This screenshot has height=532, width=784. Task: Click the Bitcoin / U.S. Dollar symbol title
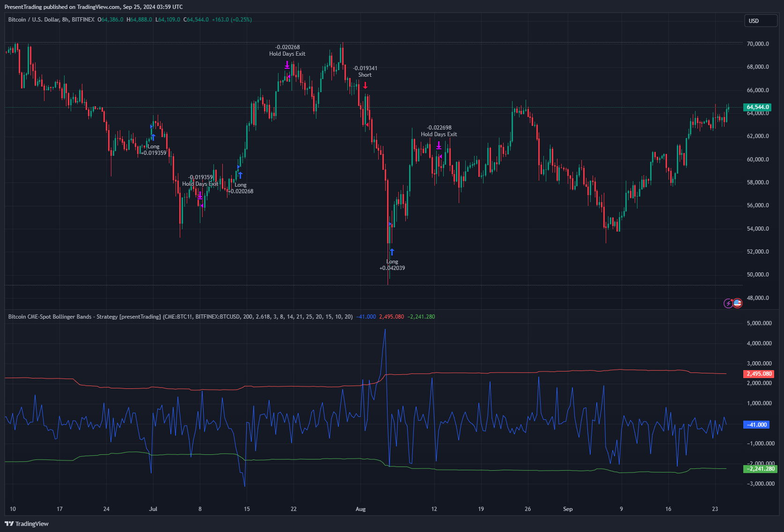pos(51,20)
